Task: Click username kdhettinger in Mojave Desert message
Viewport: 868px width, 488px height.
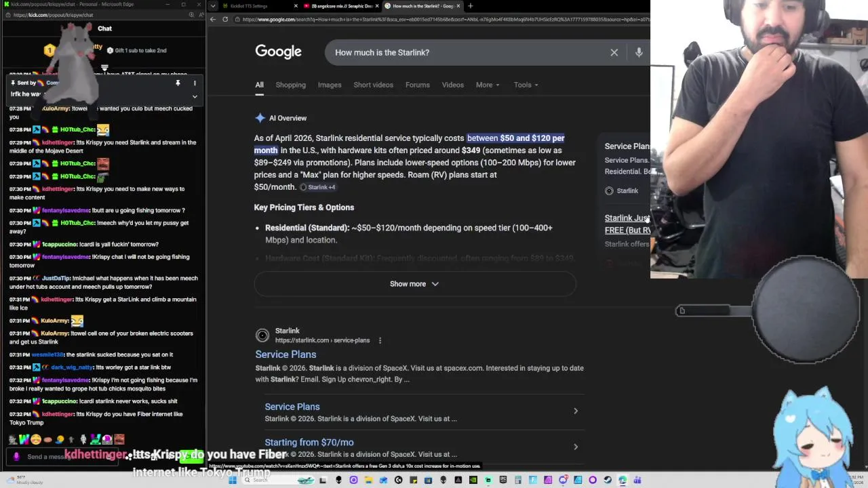Action: click(58, 142)
